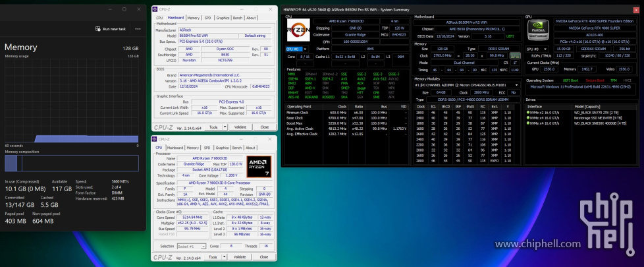
Task: Open Bench tab in lower CPU-Z window
Action: pyautogui.click(x=237, y=148)
